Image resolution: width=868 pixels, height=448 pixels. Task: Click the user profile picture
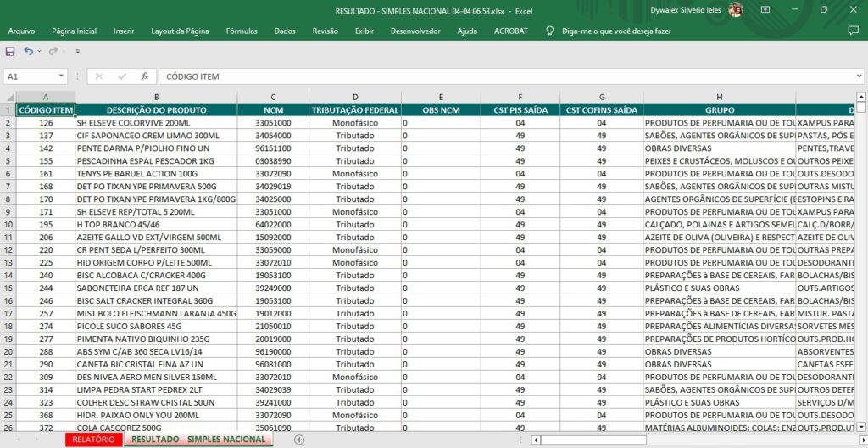(735, 9)
